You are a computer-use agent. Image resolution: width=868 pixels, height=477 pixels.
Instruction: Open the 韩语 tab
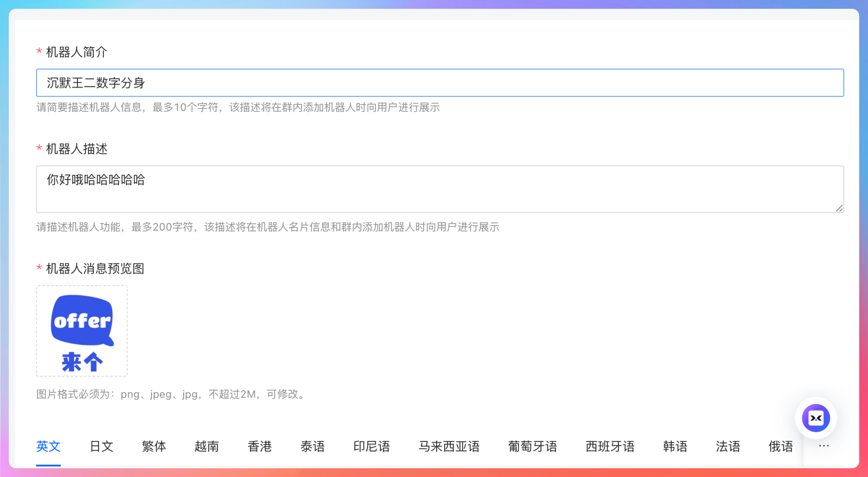[x=675, y=446]
